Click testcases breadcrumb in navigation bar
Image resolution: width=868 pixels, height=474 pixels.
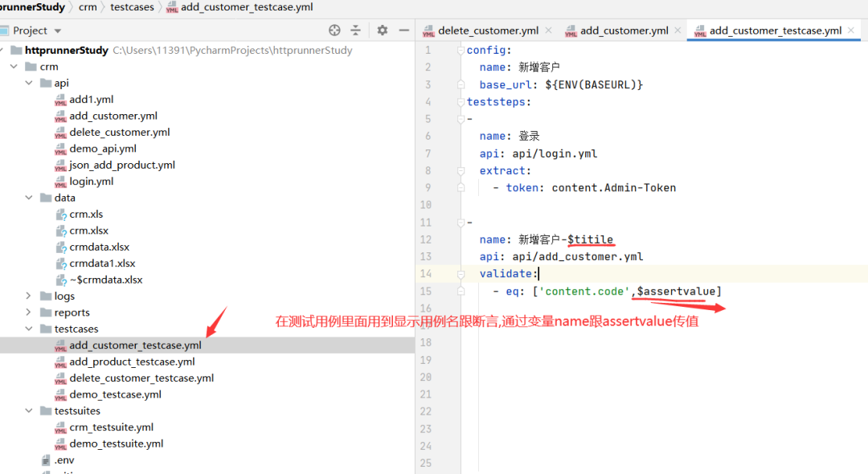pyautogui.click(x=132, y=7)
